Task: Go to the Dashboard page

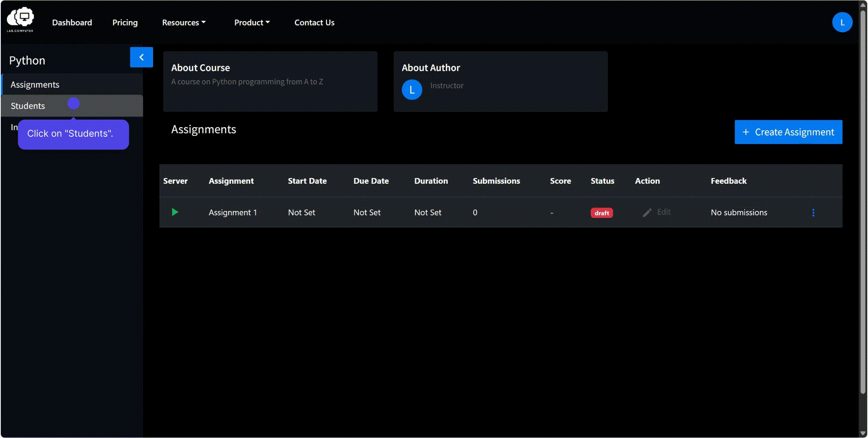Action: [72, 23]
